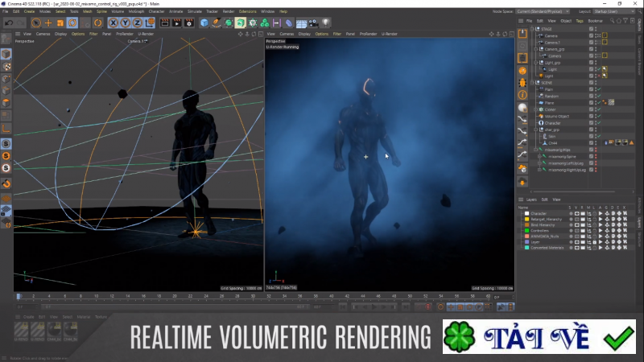Screen dimensions: 644x362
Task: Toggle the Y-axis lock icon
Action: point(124,23)
